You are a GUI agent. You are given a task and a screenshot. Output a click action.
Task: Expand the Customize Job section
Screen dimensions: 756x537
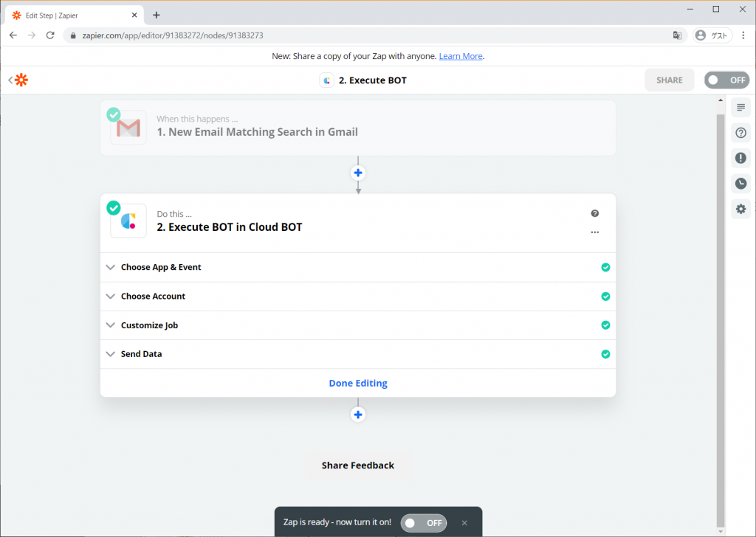358,325
